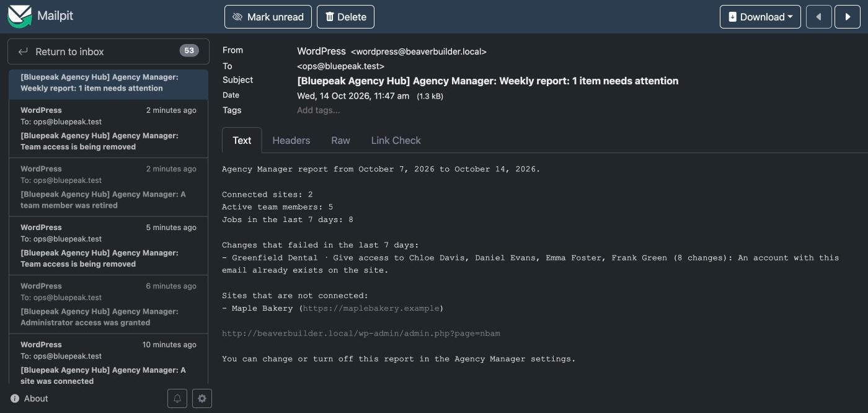
Task: Mark the message as unread
Action: 268,17
